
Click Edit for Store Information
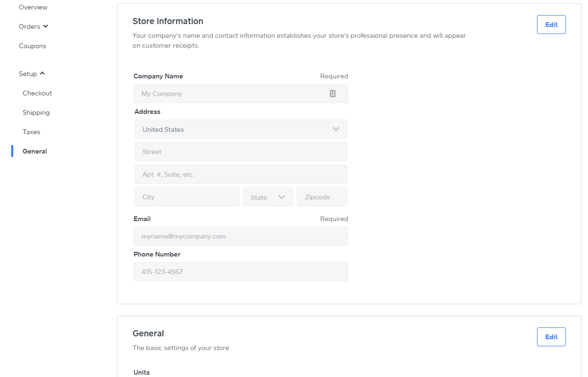pos(551,25)
